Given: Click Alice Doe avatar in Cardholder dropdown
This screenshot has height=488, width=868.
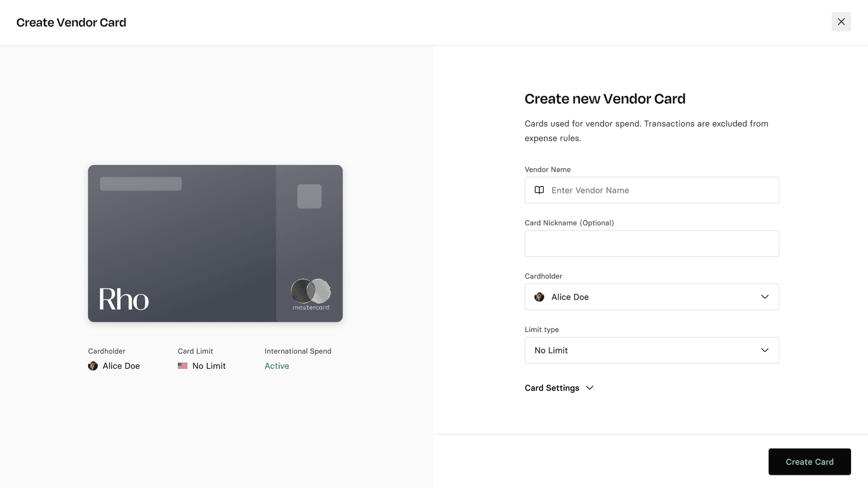Looking at the screenshot, I should point(539,297).
